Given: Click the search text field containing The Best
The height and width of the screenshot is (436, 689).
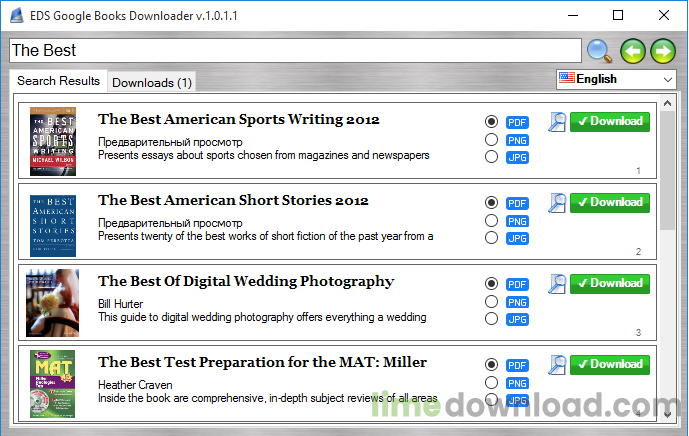Looking at the screenshot, I should click(x=294, y=50).
